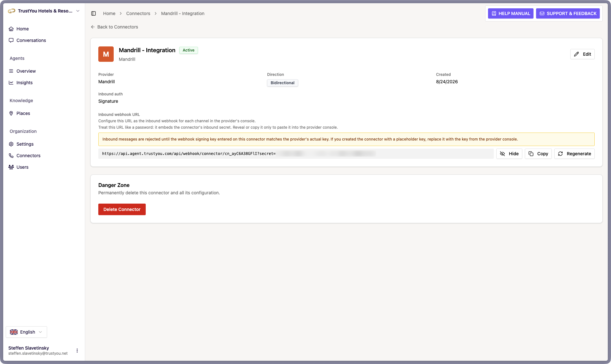Open the Help Manual
The width and height of the screenshot is (611, 364).
point(510,13)
